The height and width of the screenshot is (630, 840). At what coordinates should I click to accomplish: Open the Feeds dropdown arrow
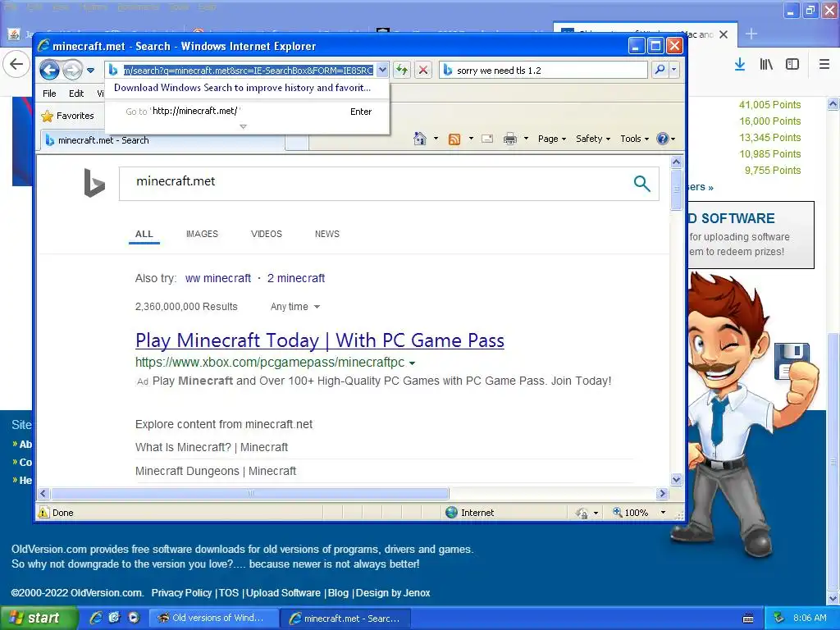(x=471, y=139)
